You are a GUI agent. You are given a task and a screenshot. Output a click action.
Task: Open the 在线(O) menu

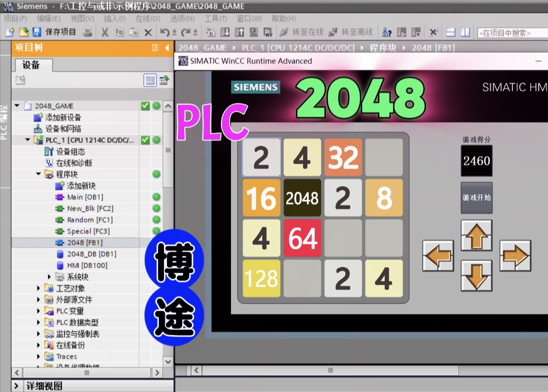click(x=148, y=18)
